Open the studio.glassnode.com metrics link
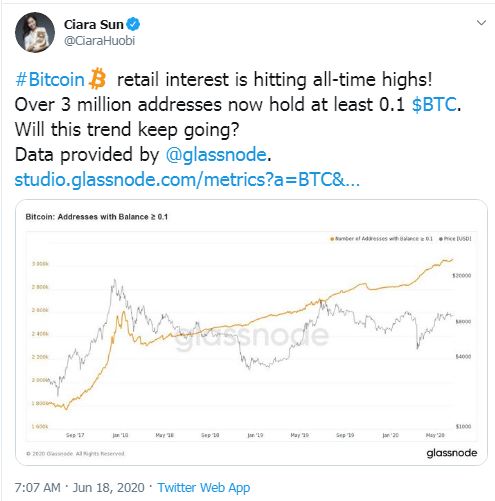495x501 pixels. coord(187,180)
